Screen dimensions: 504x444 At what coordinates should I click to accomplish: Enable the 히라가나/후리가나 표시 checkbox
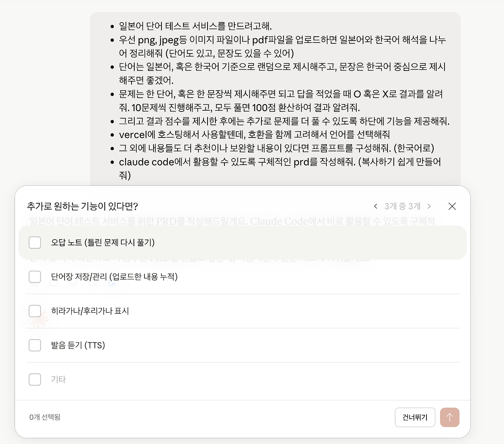(x=35, y=311)
